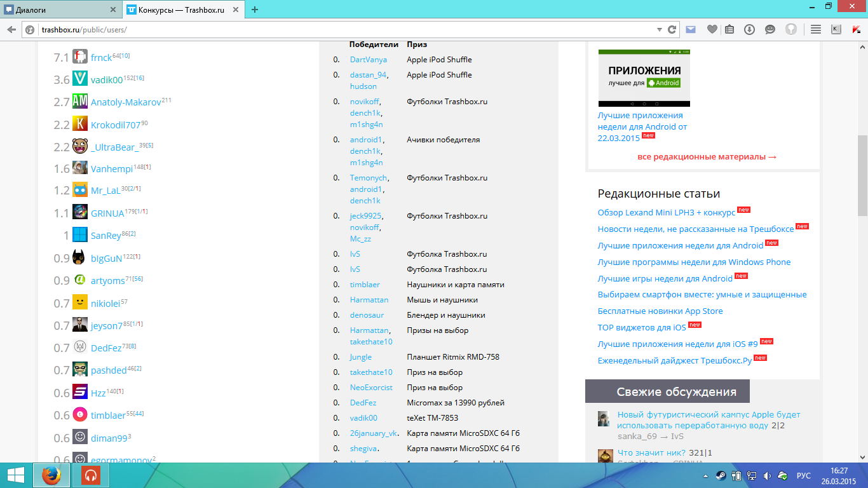Click Anatoly-Makarov's AM avatar

[x=80, y=101]
